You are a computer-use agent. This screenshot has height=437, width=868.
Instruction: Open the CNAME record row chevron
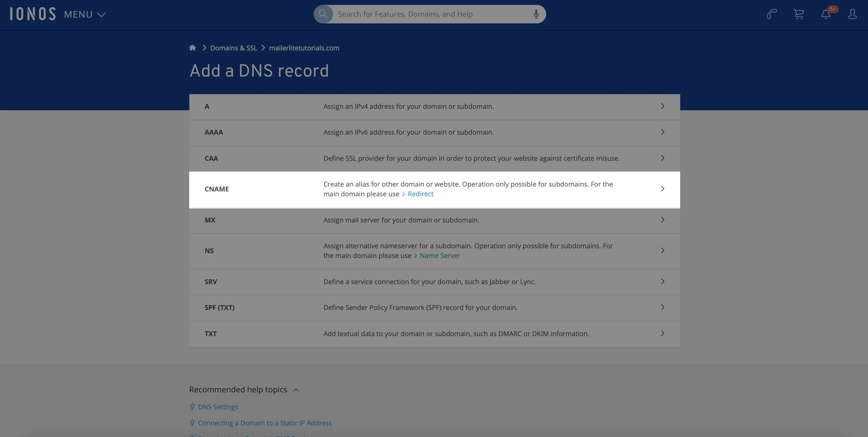(x=663, y=189)
